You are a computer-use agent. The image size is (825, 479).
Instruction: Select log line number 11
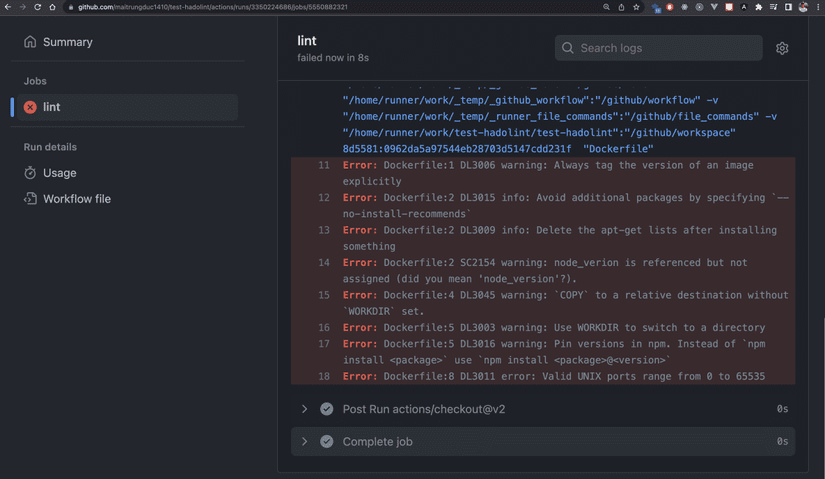pyautogui.click(x=324, y=165)
